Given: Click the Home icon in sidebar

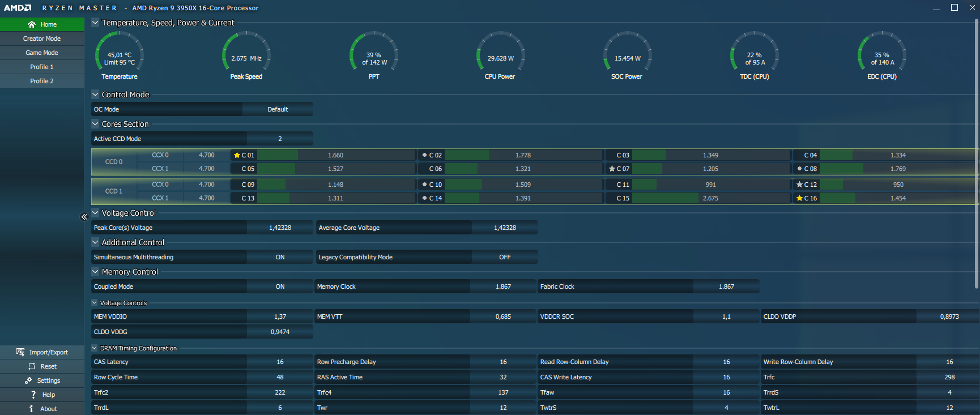Looking at the screenshot, I should (x=32, y=24).
